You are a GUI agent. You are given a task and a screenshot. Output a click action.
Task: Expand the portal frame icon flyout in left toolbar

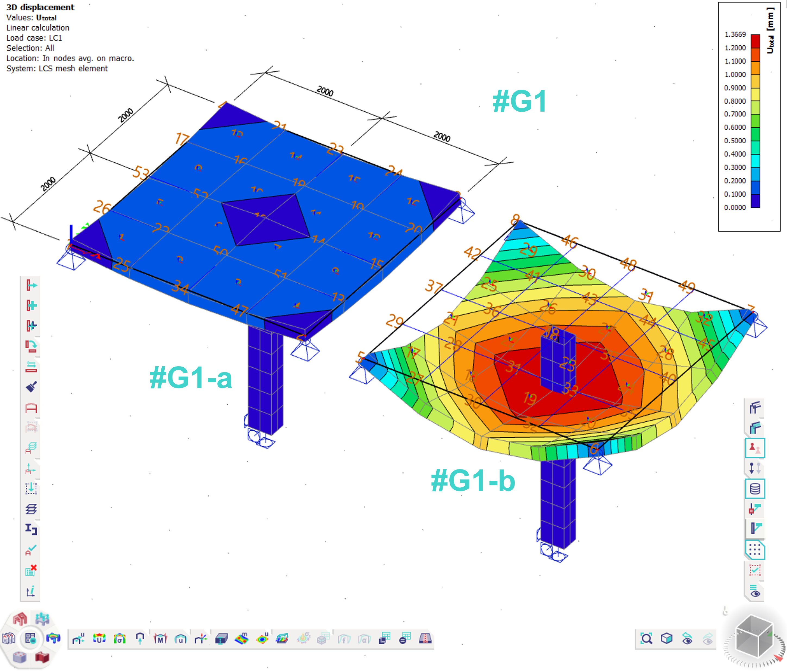click(x=31, y=408)
